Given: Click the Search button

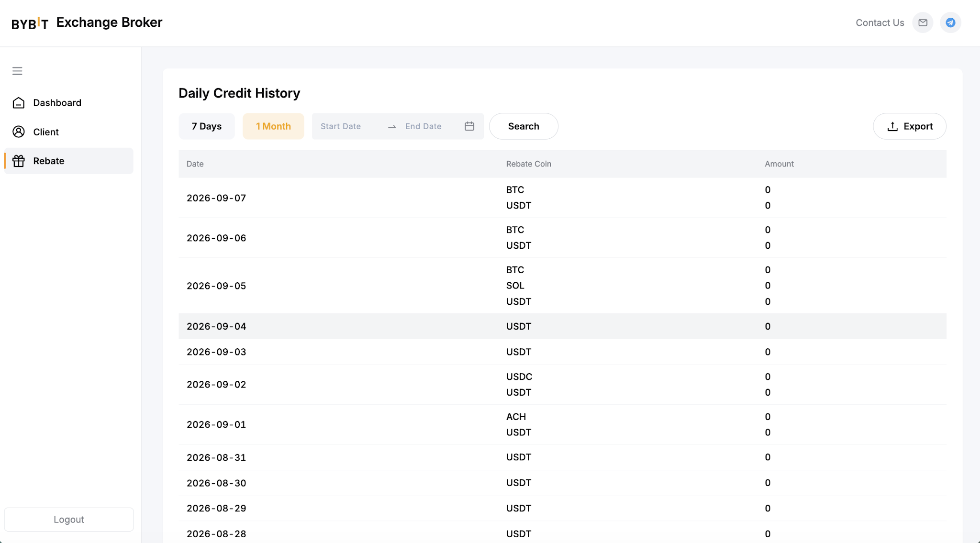Looking at the screenshot, I should pyautogui.click(x=523, y=126).
